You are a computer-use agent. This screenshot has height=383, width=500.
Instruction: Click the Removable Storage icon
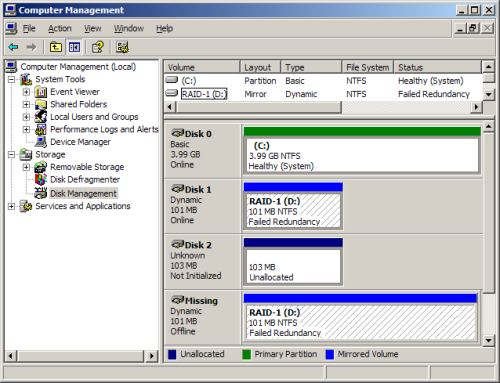pyautogui.click(x=41, y=167)
